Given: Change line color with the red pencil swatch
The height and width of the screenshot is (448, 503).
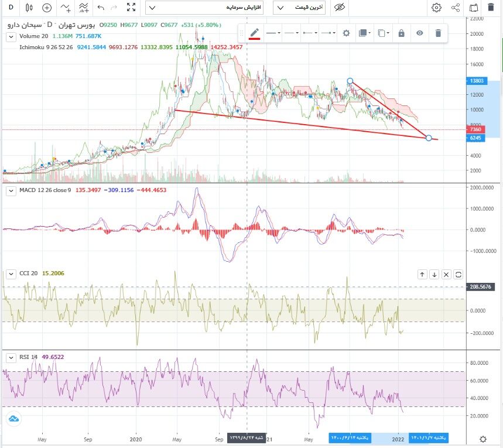Looking at the screenshot, I should point(254,33).
